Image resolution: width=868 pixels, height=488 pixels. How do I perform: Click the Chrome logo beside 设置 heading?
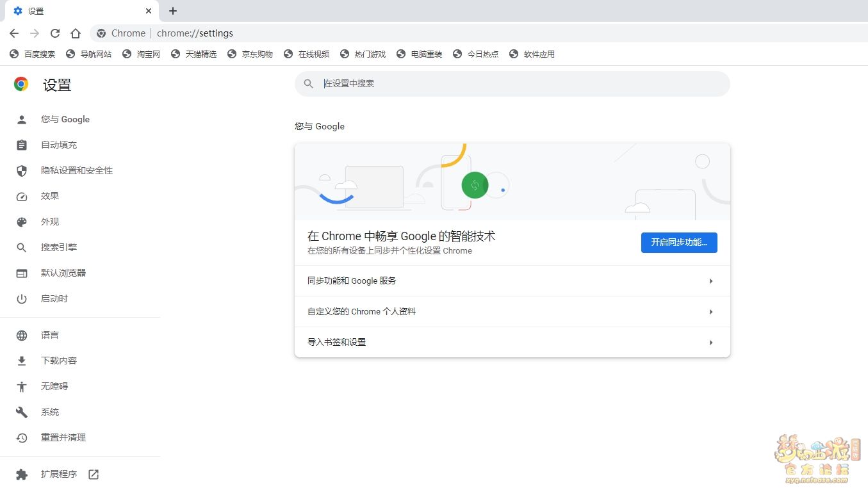tap(21, 84)
